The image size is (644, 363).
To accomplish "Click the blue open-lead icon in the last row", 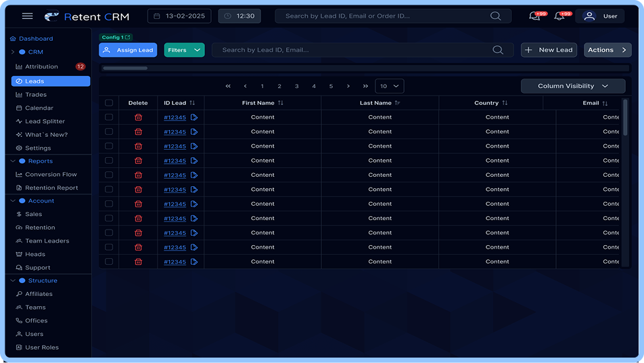I will pos(194,261).
